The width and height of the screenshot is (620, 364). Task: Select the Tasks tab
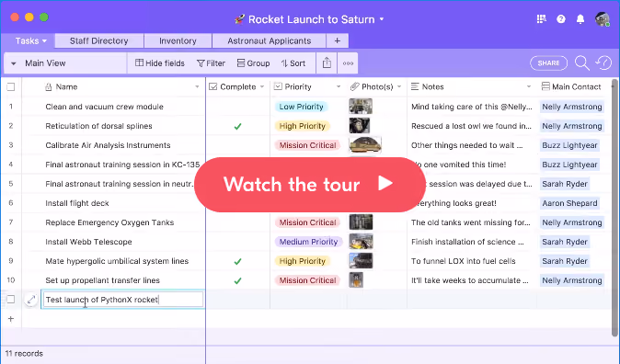(27, 40)
